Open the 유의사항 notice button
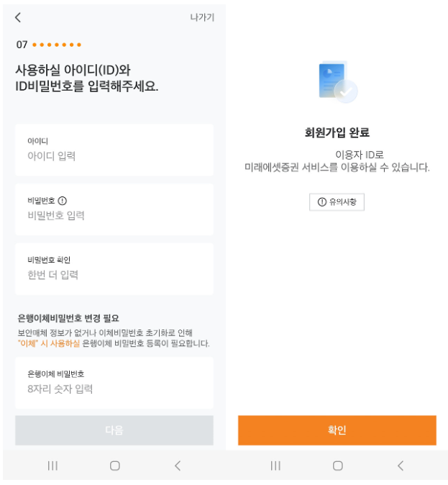The width and height of the screenshot is (448, 485). 337,202
